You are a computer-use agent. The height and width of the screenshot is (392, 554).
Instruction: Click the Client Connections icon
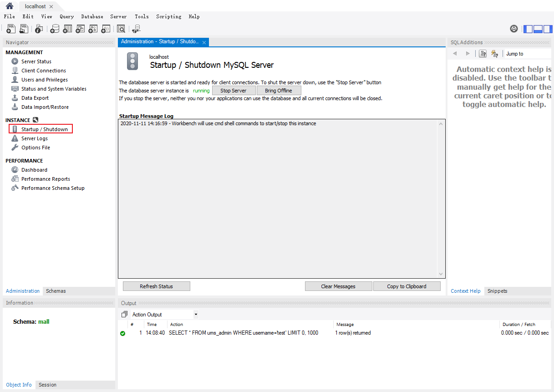[x=15, y=71]
